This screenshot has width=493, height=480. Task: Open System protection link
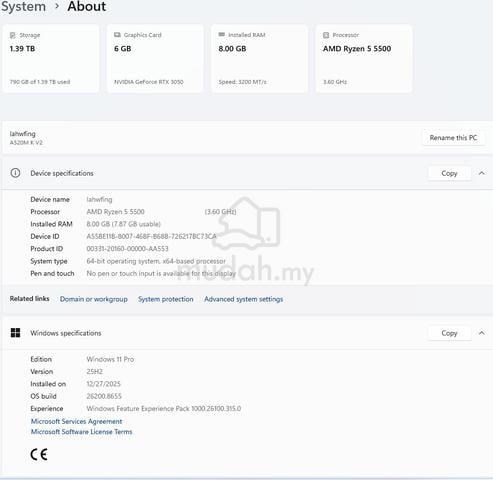166,299
